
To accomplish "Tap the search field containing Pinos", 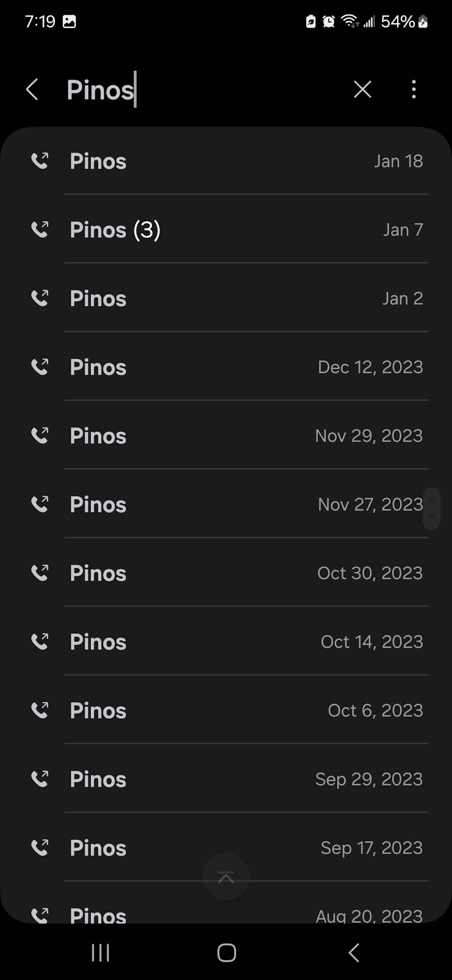I will pyautogui.click(x=204, y=90).
